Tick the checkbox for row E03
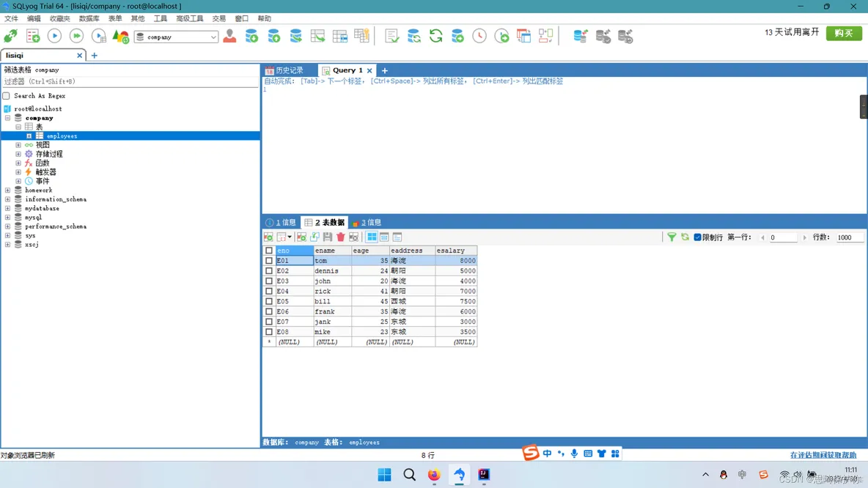868x488 pixels. (x=269, y=281)
